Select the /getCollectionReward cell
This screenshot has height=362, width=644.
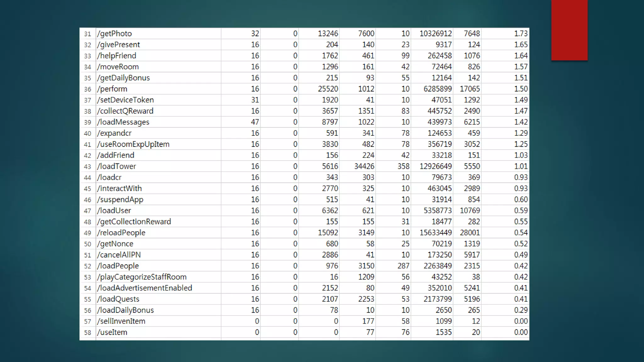tap(134, 222)
